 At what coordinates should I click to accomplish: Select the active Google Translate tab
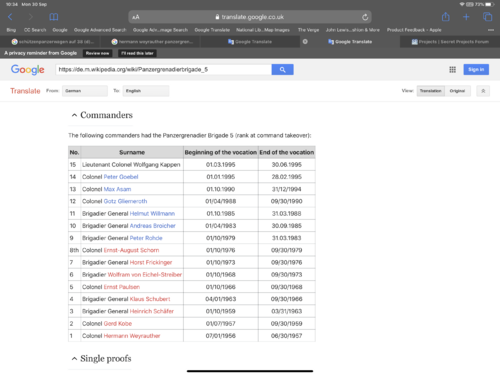350,42
